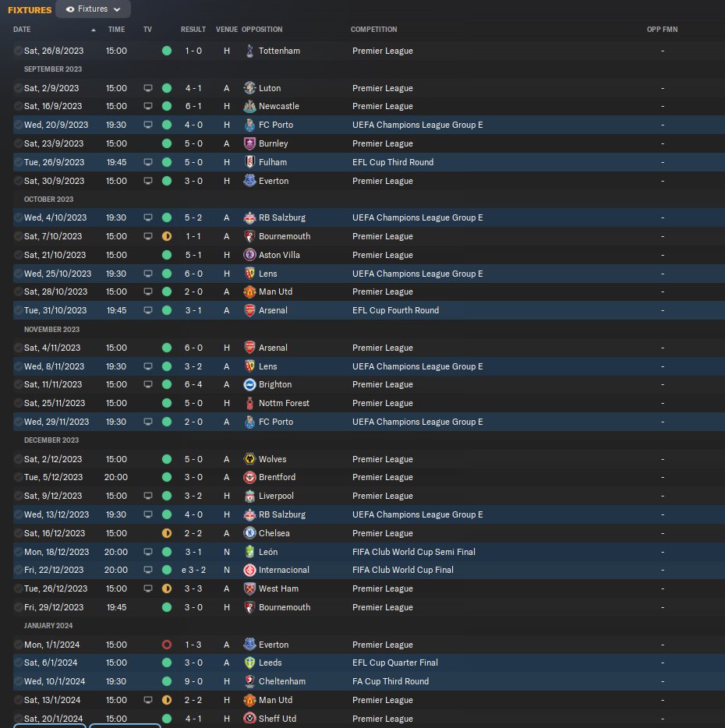This screenshot has height=728, width=725.
Task: Click the Luton club badge
Action: (249, 88)
